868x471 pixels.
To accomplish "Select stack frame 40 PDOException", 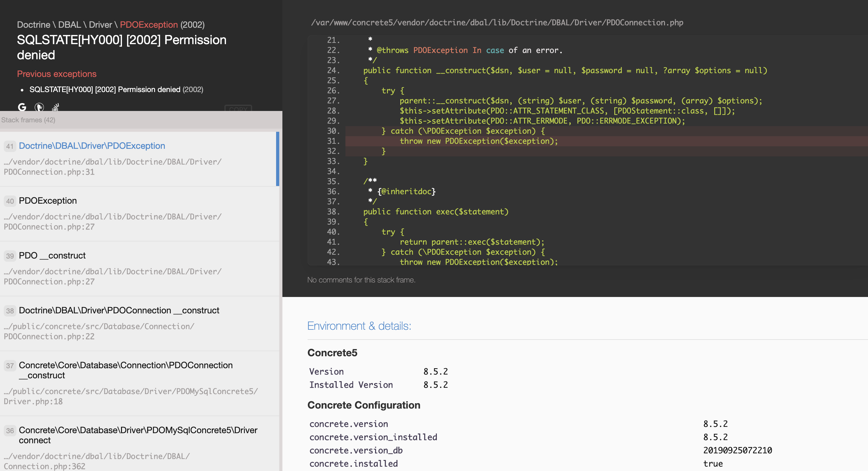I will 140,214.
